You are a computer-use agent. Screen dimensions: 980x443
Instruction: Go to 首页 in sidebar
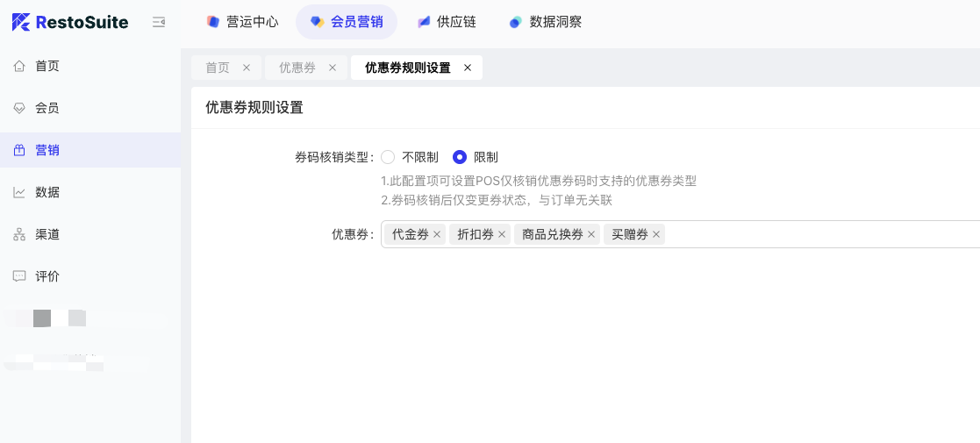47,66
